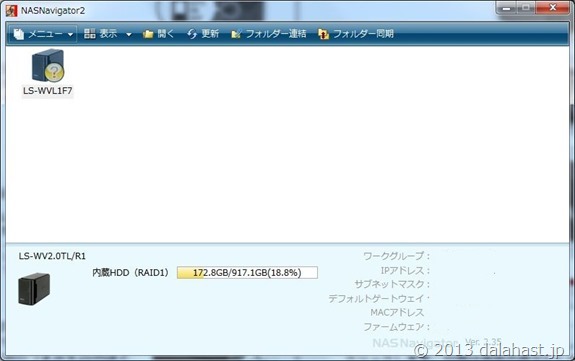Image resolution: width=575 pixels, height=361 pixels.
Task: Click フォルダー同期 toolbar text
Action: [363, 34]
